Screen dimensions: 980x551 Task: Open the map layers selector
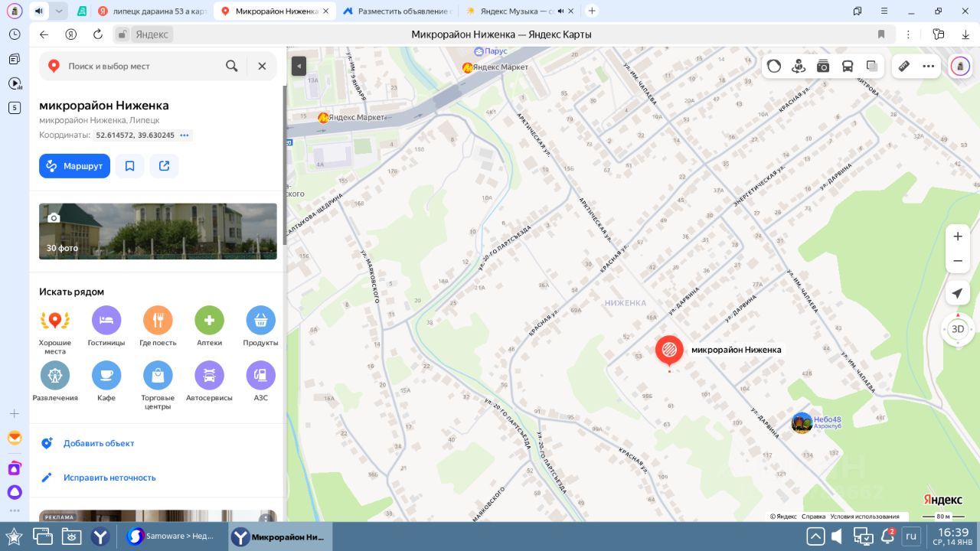click(872, 66)
